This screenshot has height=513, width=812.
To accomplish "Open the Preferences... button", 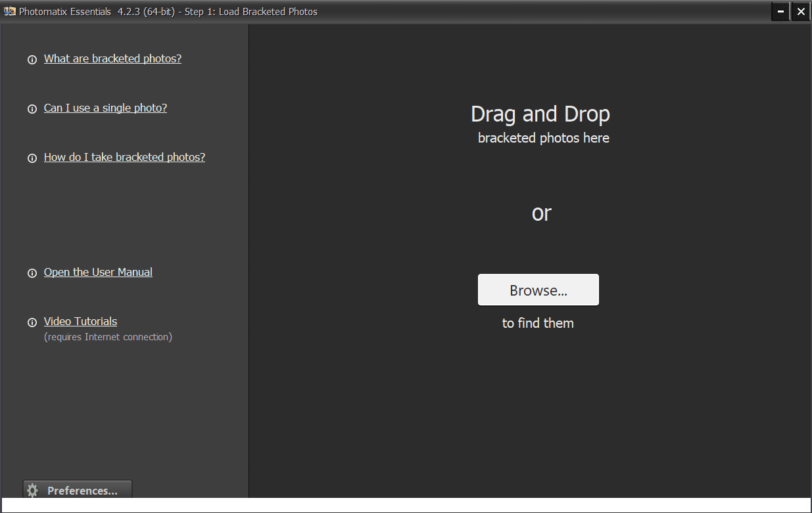I will [x=78, y=490].
